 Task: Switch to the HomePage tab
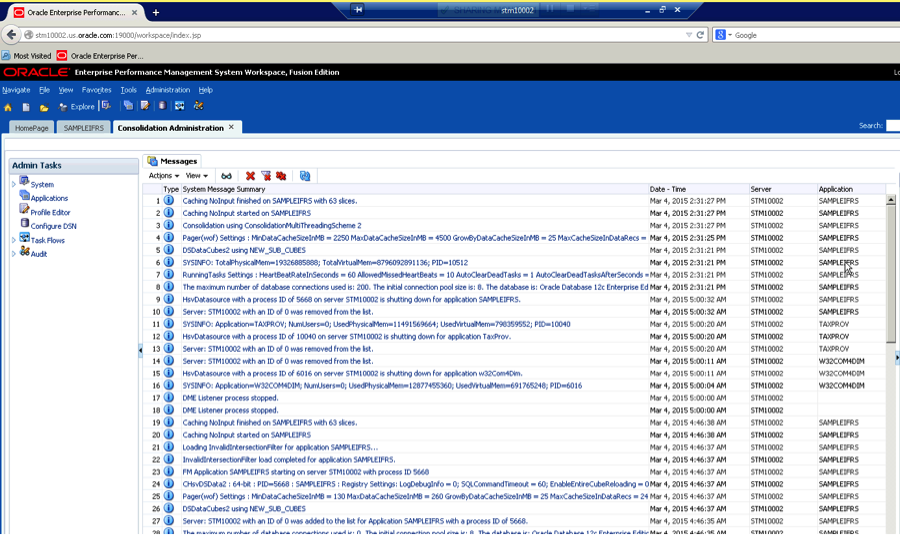pyautogui.click(x=30, y=128)
